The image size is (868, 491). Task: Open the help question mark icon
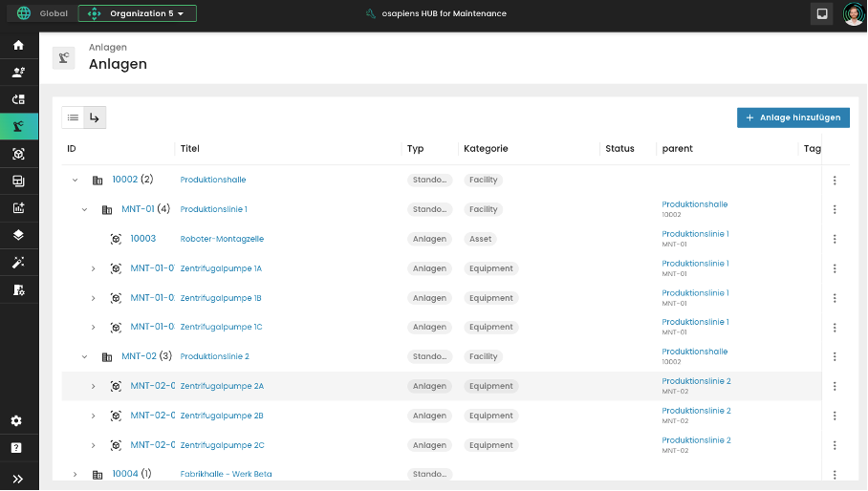(x=16, y=447)
